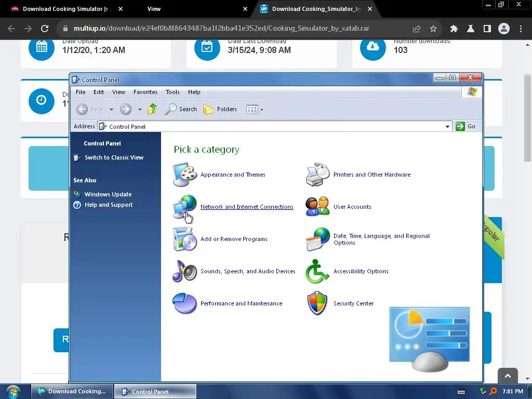The image size is (532, 399).
Task: Open the Favorites menu
Action: 145,92
